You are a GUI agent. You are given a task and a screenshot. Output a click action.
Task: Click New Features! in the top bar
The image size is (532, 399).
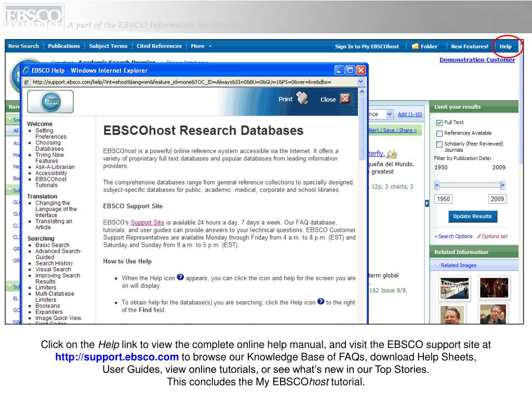pos(470,46)
